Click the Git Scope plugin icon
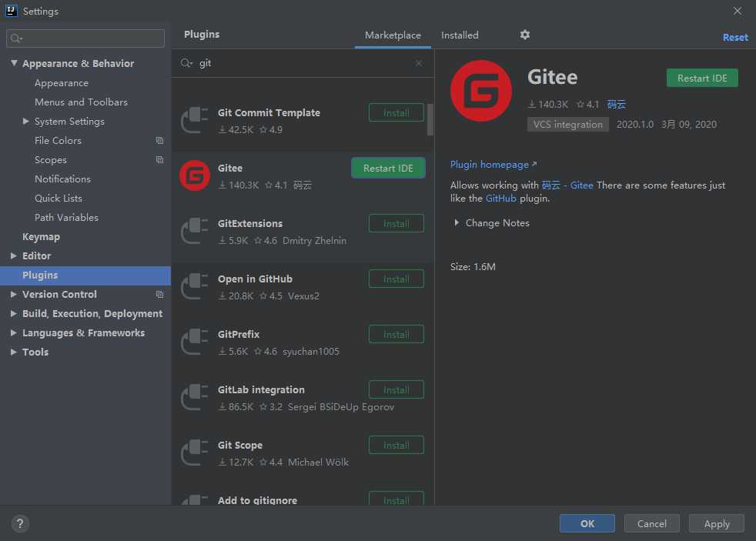Screen dimensions: 756x541 click(x=195, y=453)
